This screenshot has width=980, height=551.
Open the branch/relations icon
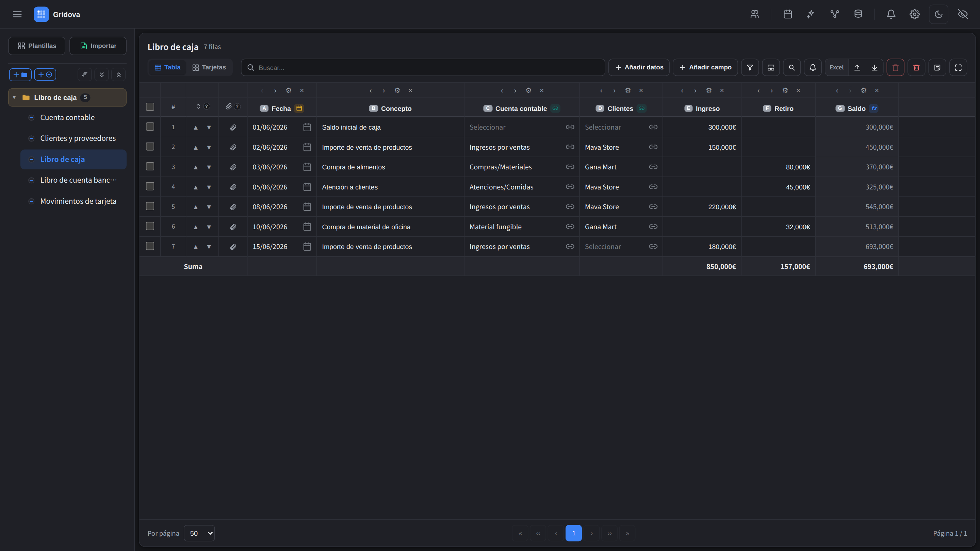tap(835, 14)
